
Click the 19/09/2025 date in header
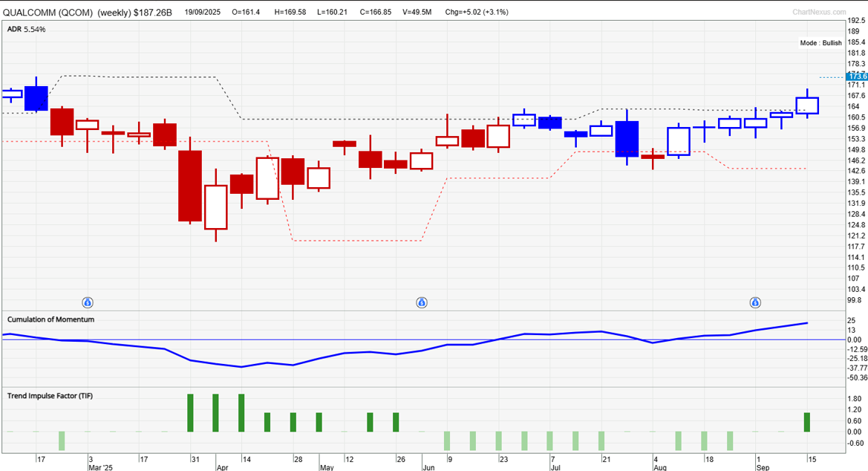tap(204, 13)
